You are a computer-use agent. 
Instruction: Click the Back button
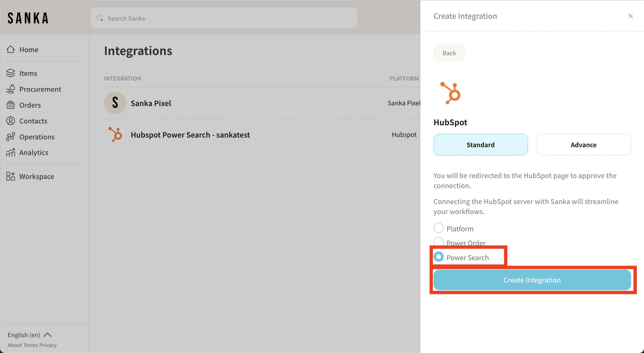(x=449, y=53)
